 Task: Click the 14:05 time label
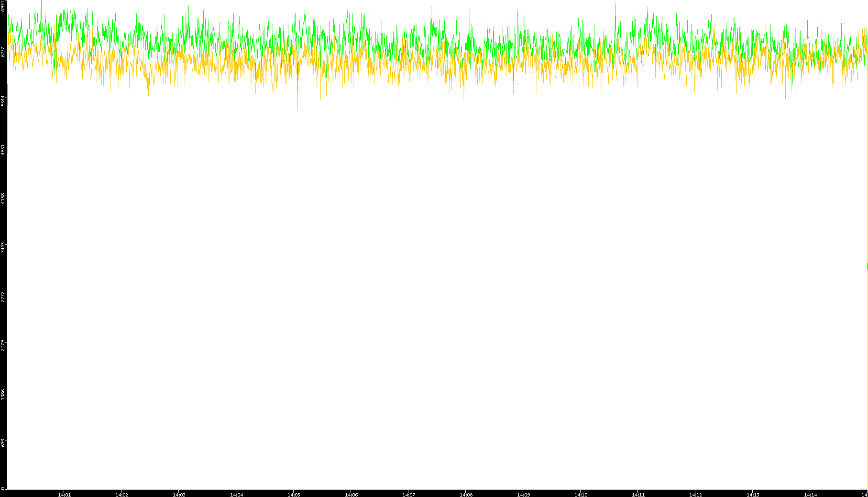click(294, 495)
